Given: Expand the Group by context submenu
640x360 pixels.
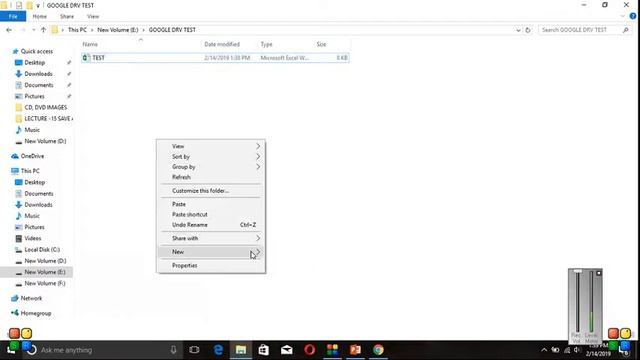Looking at the screenshot, I should point(211,167).
